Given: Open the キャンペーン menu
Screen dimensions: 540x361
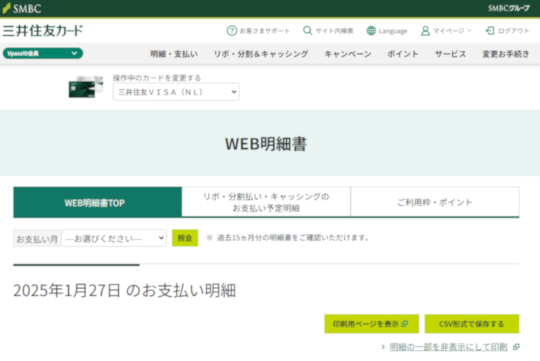Looking at the screenshot, I should coord(348,54).
